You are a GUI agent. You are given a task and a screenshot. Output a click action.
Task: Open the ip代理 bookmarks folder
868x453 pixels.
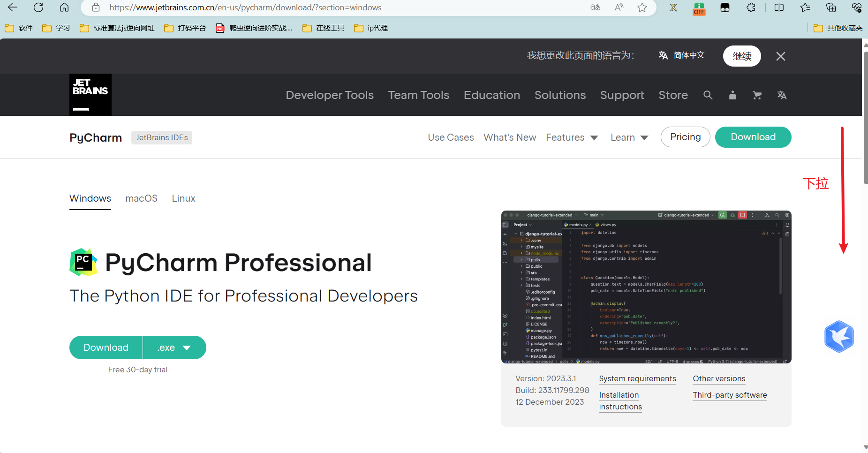[x=371, y=28]
